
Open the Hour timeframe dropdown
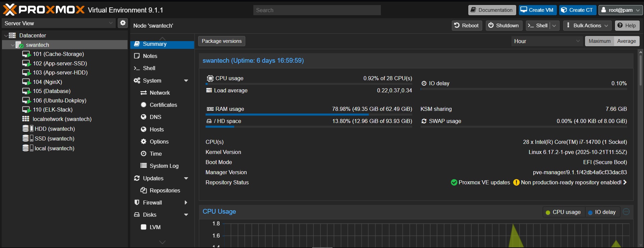click(x=578, y=41)
